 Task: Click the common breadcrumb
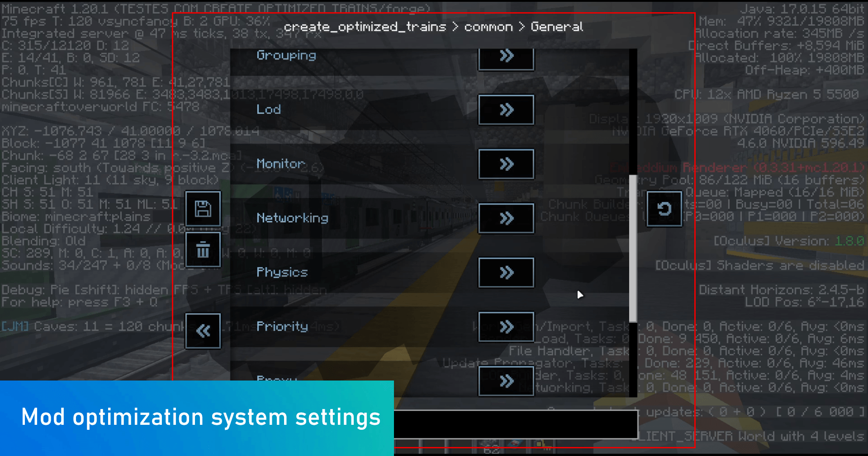[489, 27]
